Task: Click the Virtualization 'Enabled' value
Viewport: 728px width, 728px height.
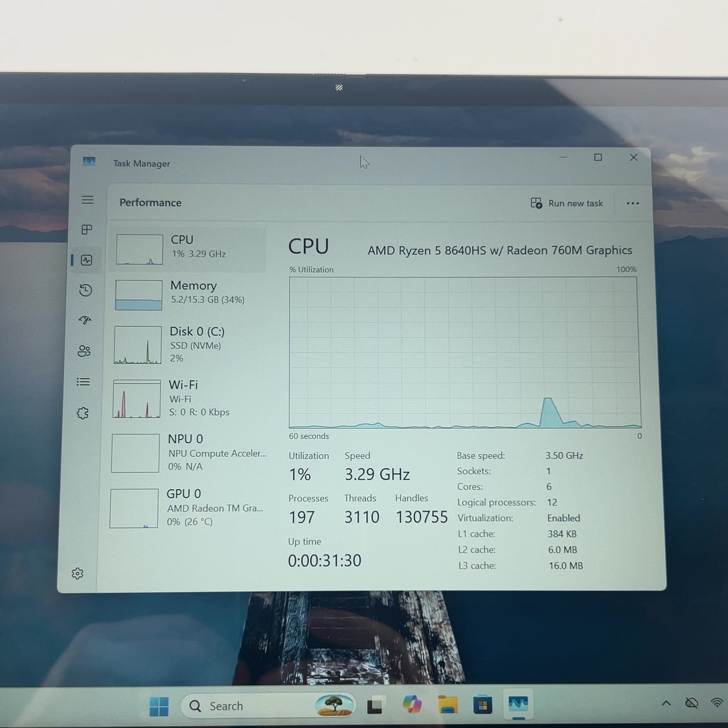Action: coord(564,518)
